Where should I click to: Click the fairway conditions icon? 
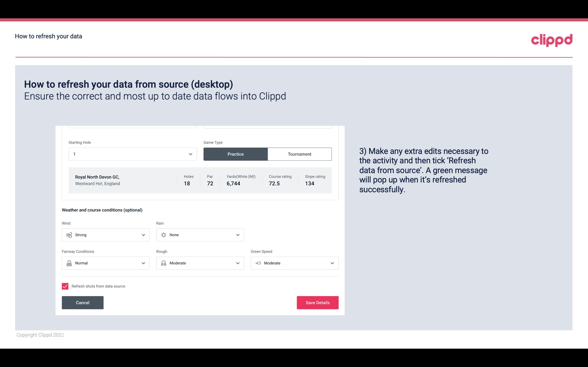click(x=69, y=263)
